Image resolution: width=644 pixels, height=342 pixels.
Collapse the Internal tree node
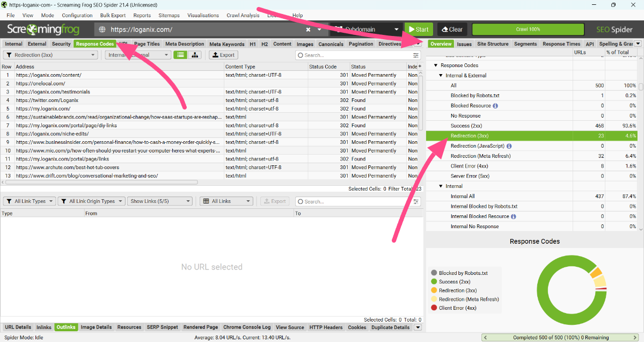pos(441,186)
